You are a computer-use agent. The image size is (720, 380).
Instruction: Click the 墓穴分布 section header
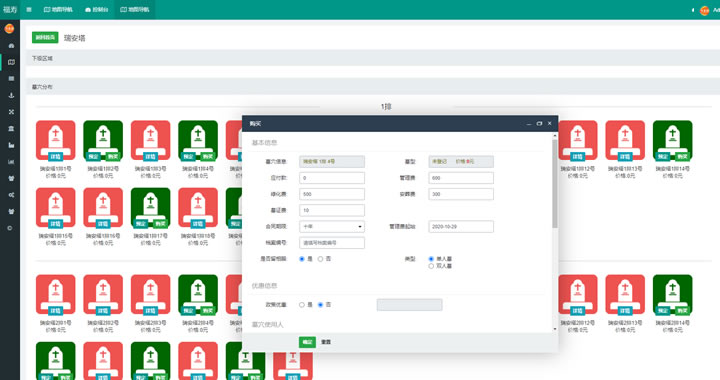(x=373, y=87)
